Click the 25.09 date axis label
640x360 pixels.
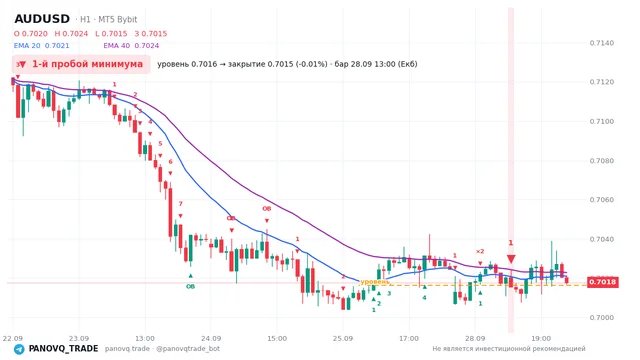pos(343,338)
